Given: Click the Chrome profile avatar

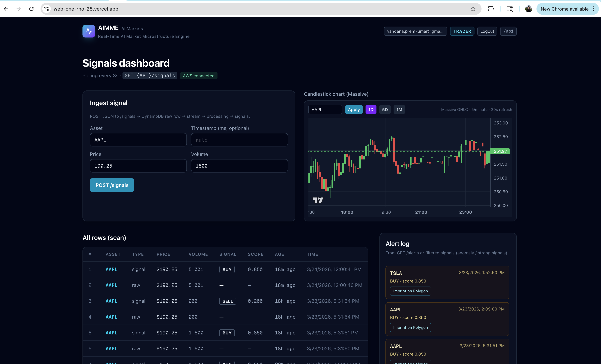Looking at the screenshot, I should [528, 9].
